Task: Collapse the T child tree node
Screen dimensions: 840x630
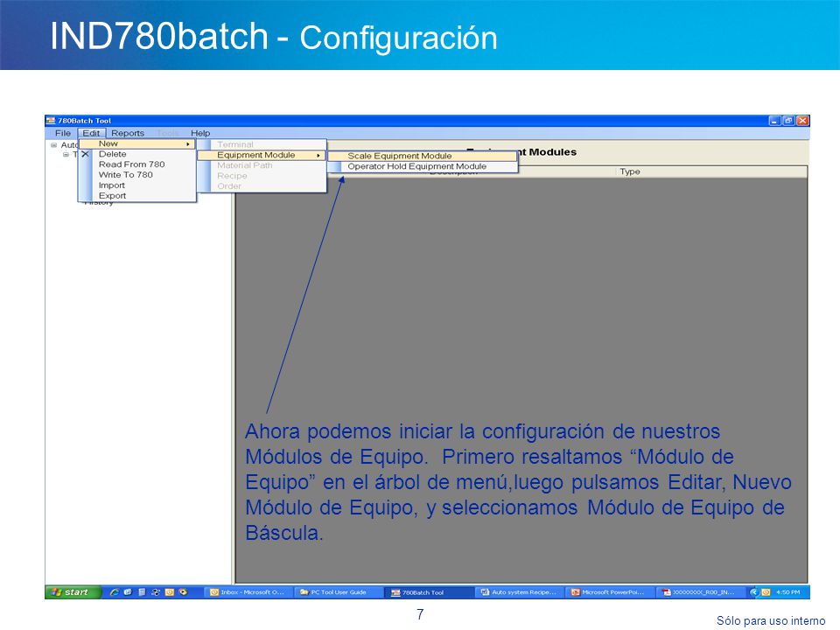Action: [66, 155]
